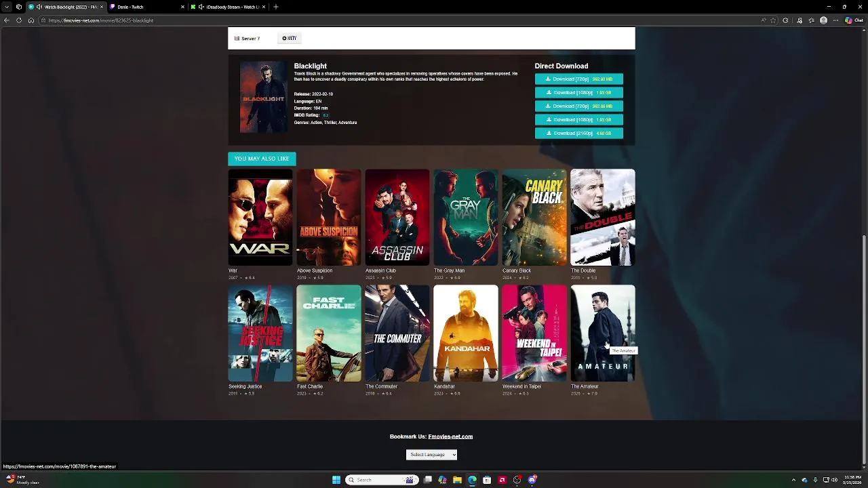Screen dimensions: 868x488
Task: Download the first 720p file, 962.98 MB
Action: click(x=579, y=79)
